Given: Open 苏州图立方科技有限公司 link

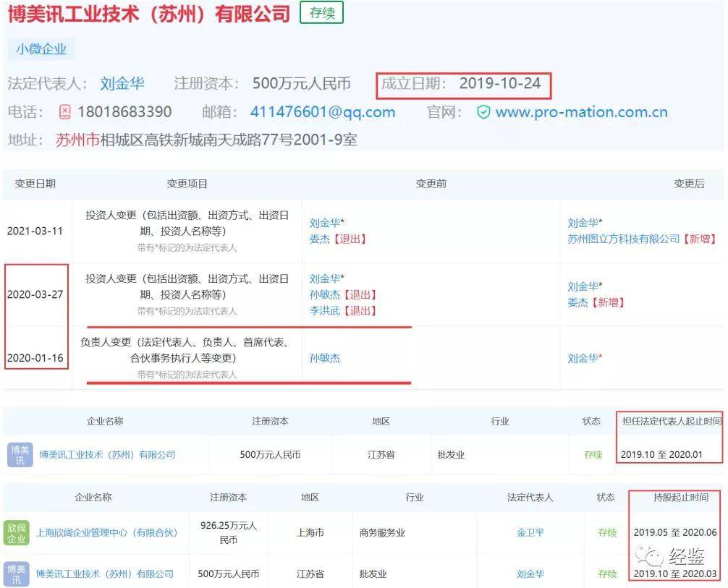Looking at the screenshot, I should (x=623, y=239).
